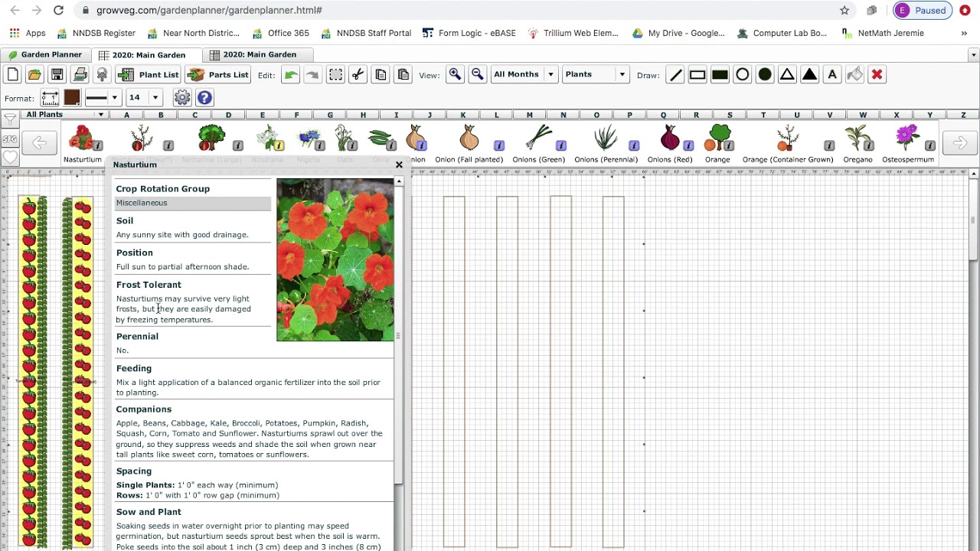Select the filled triangle draw tool
The image size is (980, 551).
click(x=809, y=74)
